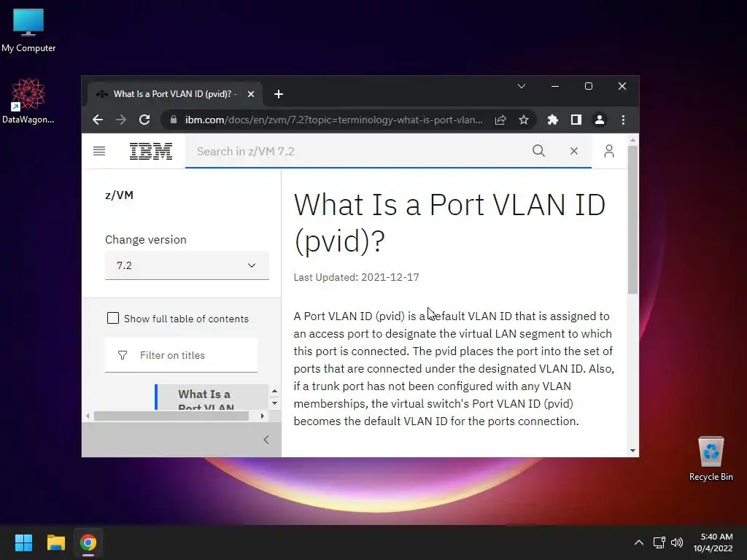Click sidebar tree scroll left arrow
Image resolution: width=747 pixels, height=560 pixels.
[88, 416]
